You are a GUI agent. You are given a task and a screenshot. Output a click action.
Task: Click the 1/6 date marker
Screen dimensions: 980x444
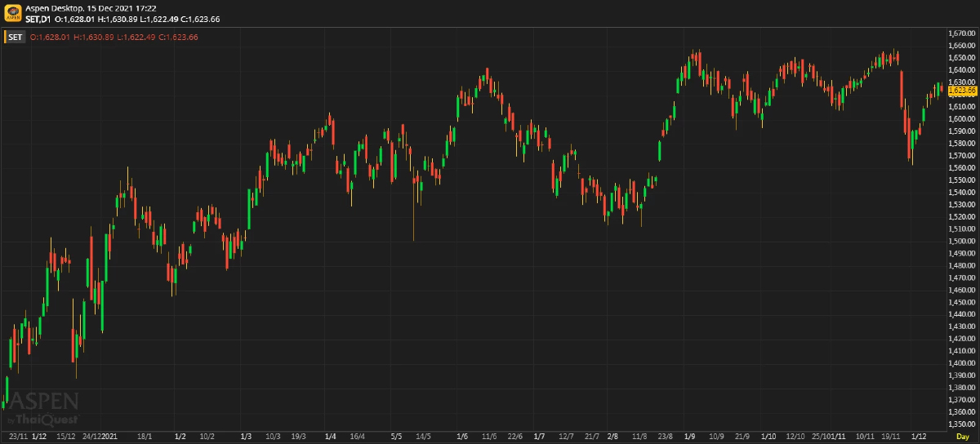click(462, 437)
